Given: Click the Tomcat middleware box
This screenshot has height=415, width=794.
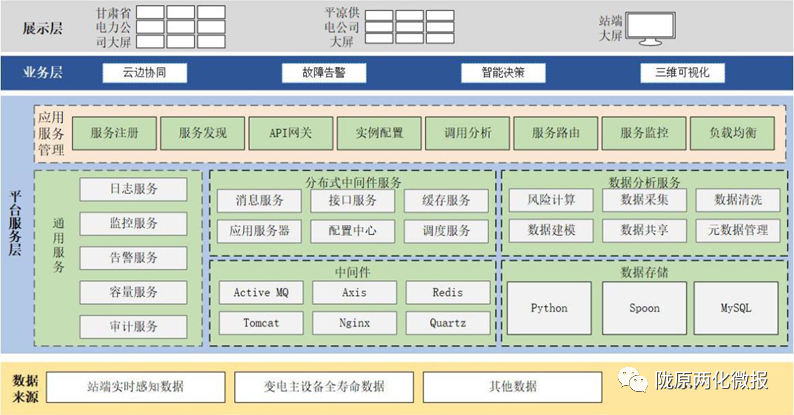Looking at the screenshot, I should pyautogui.click(x=261, y=323).
